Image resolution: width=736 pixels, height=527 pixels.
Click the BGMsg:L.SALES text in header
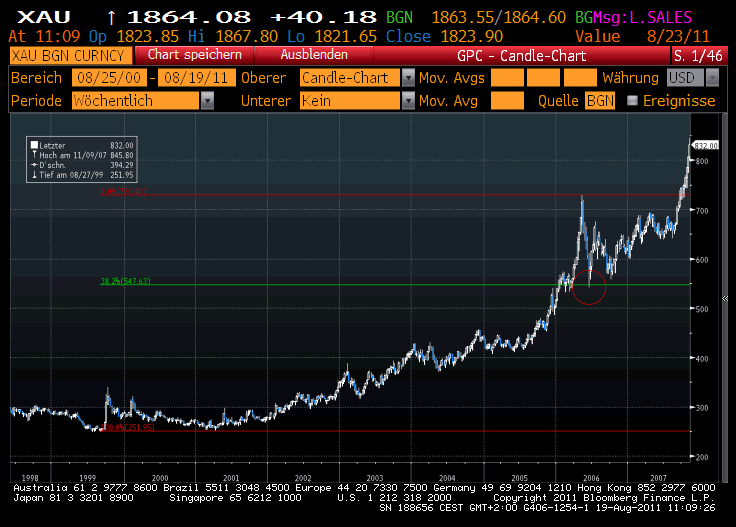[x=633, y=17]
